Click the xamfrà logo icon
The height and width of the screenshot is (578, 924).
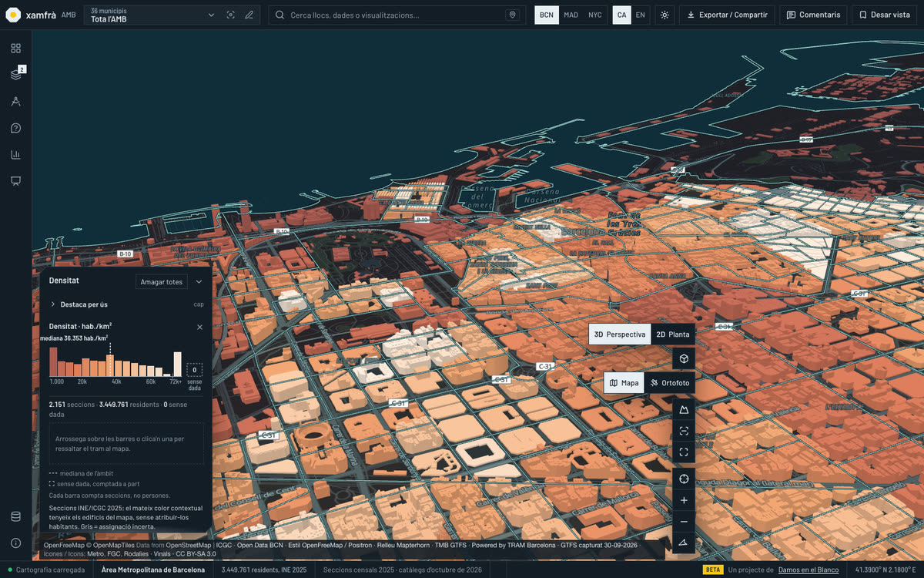13,15
